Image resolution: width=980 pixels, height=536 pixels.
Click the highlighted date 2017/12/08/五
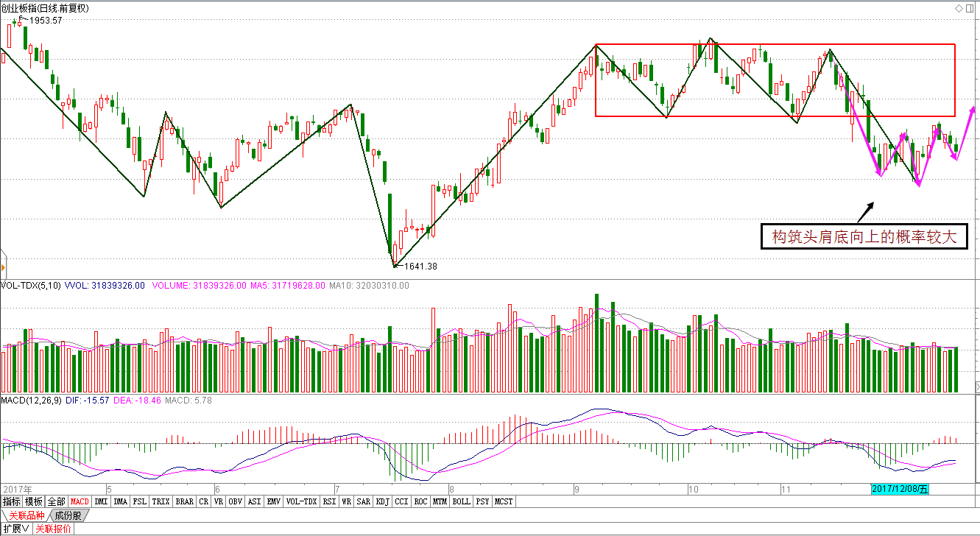901,489
